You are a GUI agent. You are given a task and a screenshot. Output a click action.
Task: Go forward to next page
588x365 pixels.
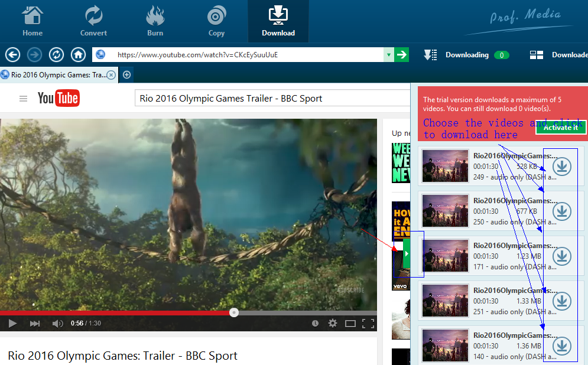click(34, 55)
